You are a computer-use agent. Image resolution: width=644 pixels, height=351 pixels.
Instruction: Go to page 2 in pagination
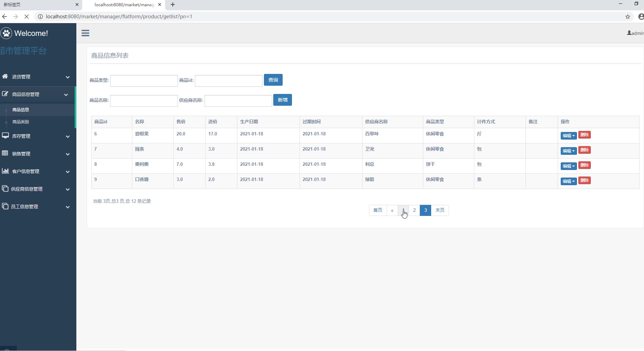point(414,210)
